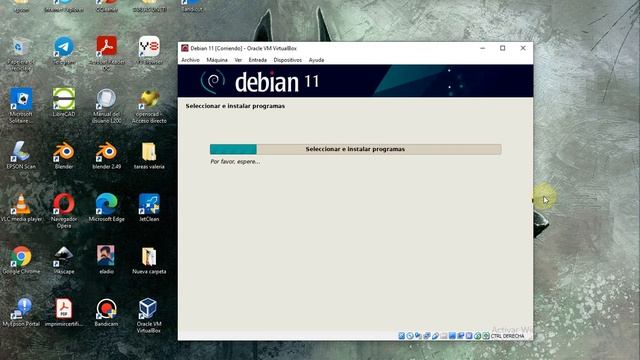The width and height of the screenshot is (640, 360).
Task: Select the Acrobat Reader DC shortcut
Action: pyautogui.click(x=107, y=53)
